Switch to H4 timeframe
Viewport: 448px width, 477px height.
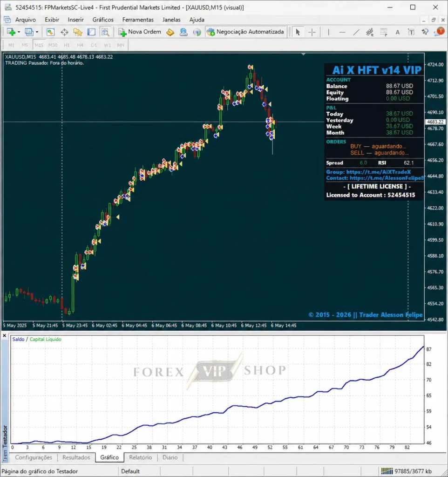click(80, 45)
